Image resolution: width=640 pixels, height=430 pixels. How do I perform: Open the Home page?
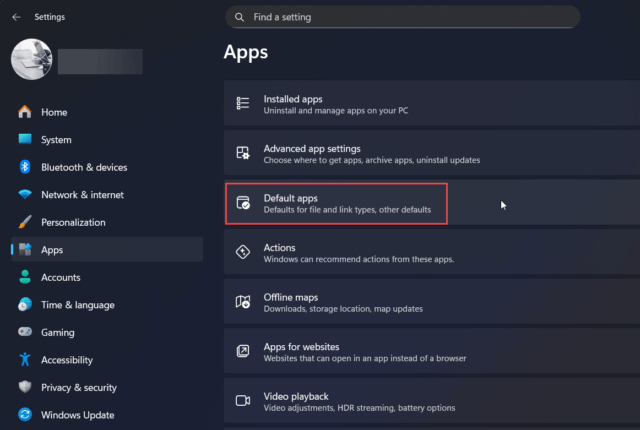coord(107,112)
